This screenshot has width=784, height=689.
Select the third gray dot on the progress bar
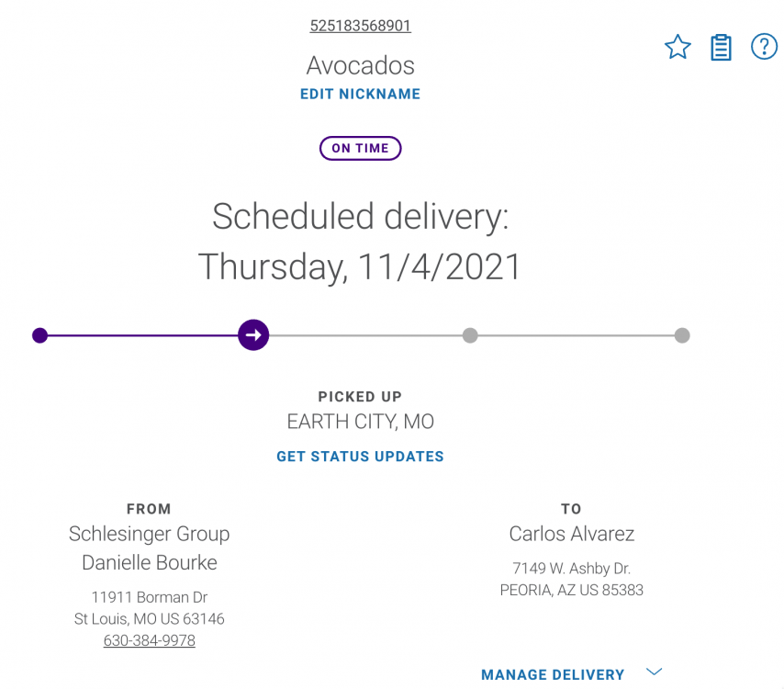click(x=470, y=335)
